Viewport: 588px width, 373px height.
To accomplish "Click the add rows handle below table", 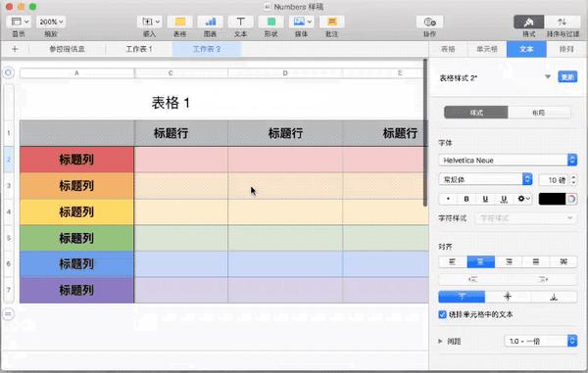I will pyautogui.click(x=8, y=314).
